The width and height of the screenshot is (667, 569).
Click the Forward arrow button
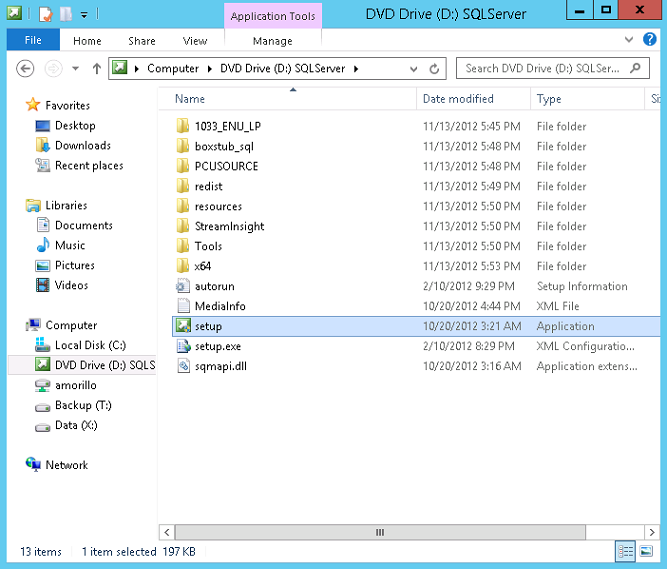tap(54, 68)
